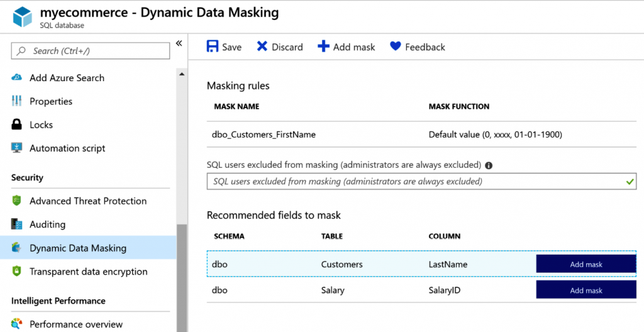Click the Feedback heart icon
Viewport: 644px width, 332px height.
click(x=395, y=47)
